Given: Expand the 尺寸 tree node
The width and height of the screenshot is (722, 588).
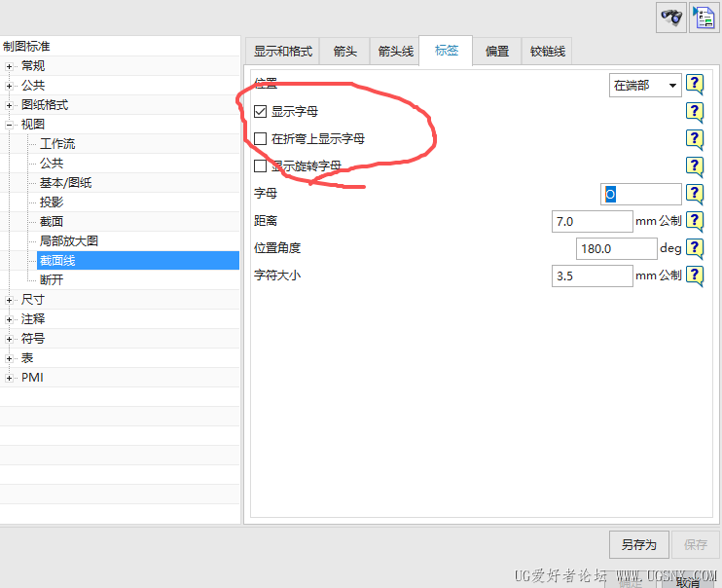Looking at the screenshot, I should [9, 301].
